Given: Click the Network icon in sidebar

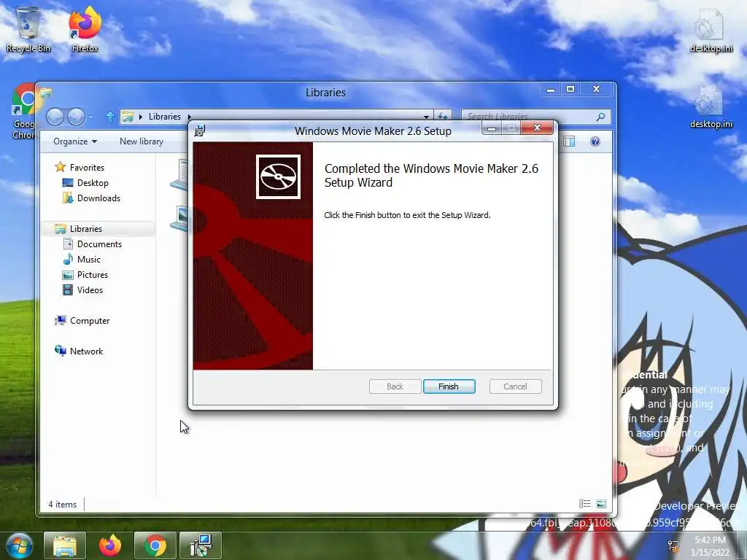Looking at the screenshot, I should 61,351.
